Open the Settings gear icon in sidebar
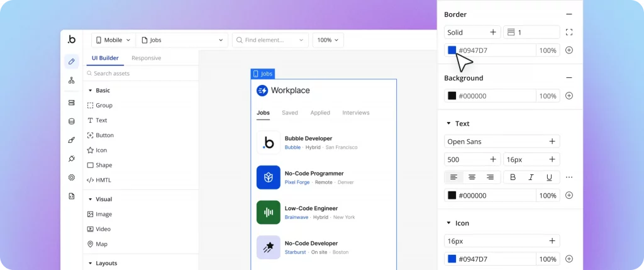 coord(72,177)
